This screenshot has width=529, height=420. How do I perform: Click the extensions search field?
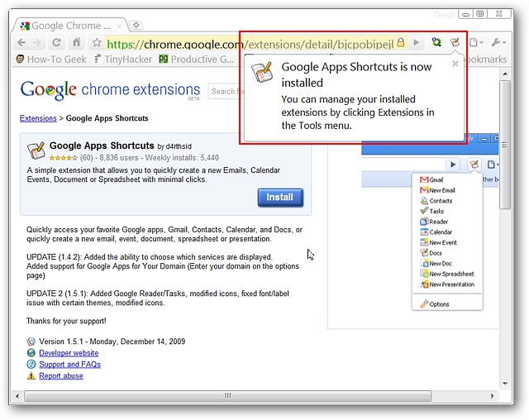click(x=226, y=92)
